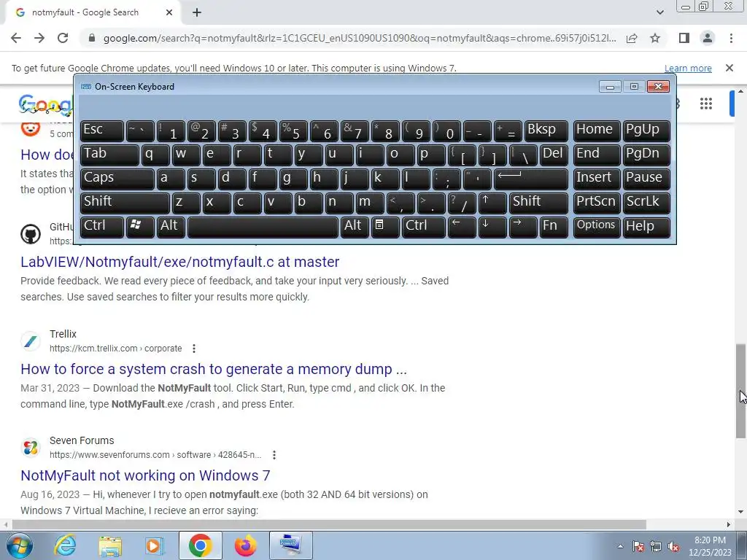Toggle the left Ctrl key
Image resolution: width=747 pixels, height=560 pixels.
(x=102, y=226)
